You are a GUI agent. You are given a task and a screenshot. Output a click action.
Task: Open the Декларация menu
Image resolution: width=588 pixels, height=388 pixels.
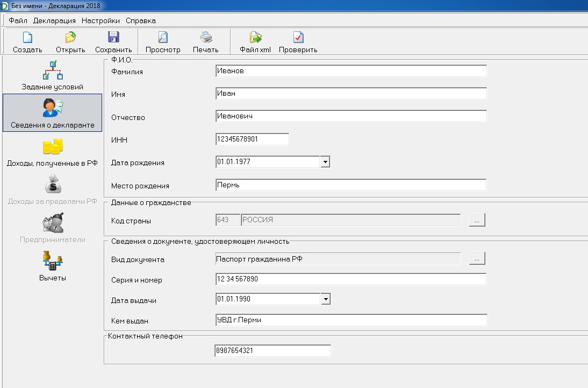pyautogui.click(x=54, y=20)
